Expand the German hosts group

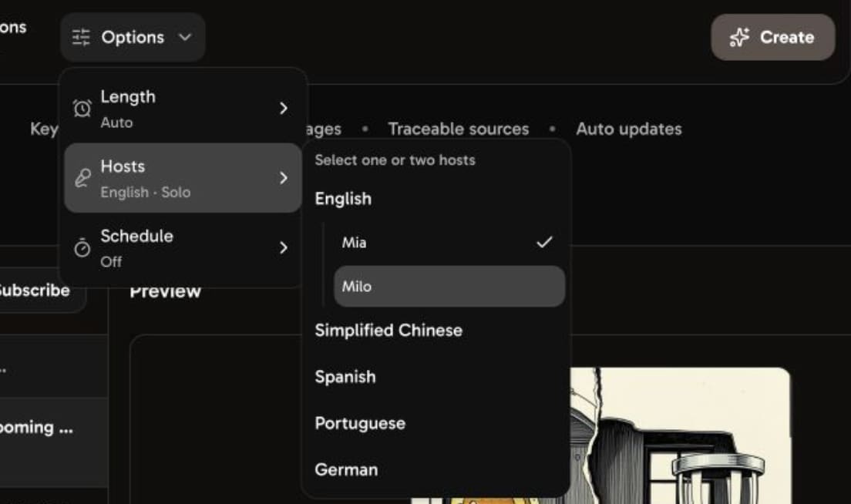[346, 470]
